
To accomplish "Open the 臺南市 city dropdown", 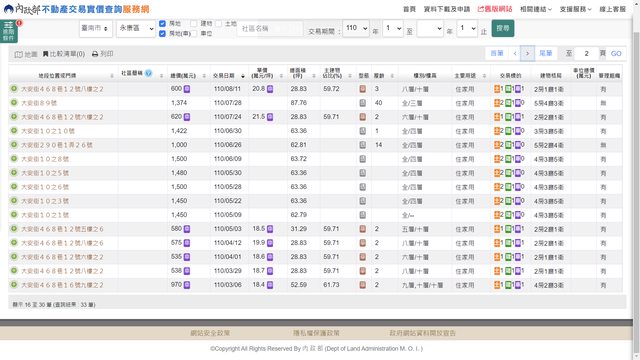I will [x=96, y=29].
